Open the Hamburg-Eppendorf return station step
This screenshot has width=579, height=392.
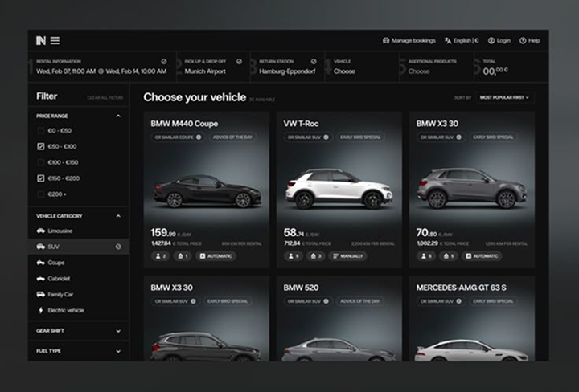pos(287,67)
